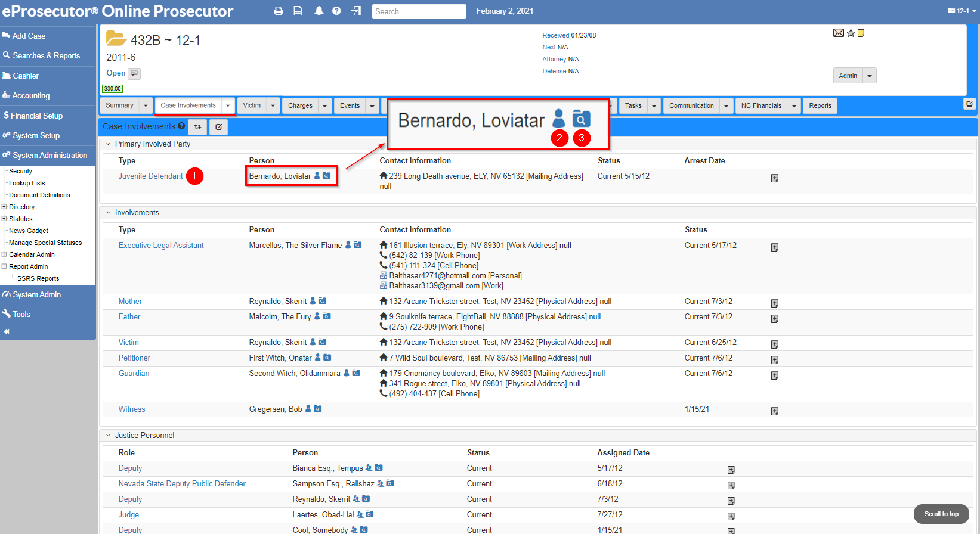Image resolution: width=980 pixels, height=534 pixels.
Task: Expand the Directory tree node
Action: coord(4,207)
